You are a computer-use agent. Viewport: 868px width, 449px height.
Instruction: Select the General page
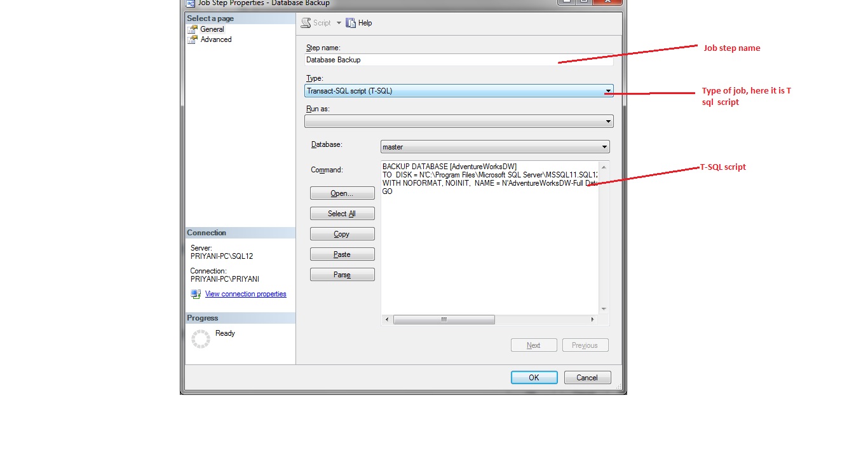click(212, 29)
